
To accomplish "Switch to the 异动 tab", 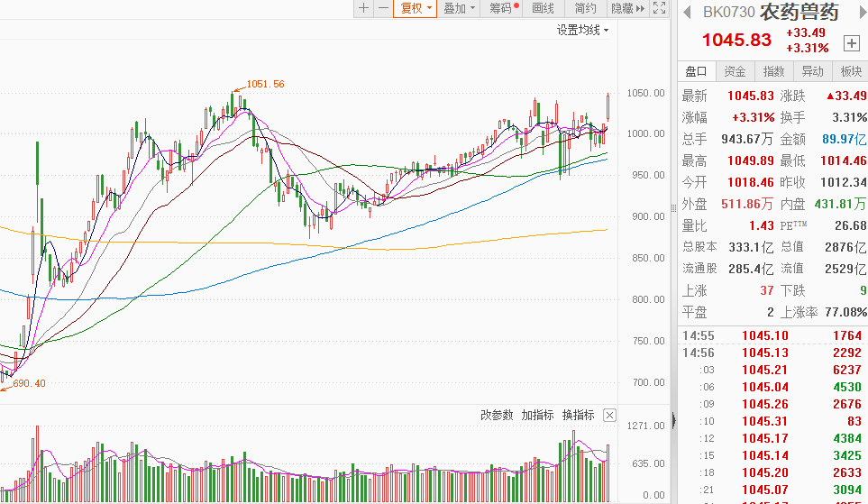I will 812,72.
